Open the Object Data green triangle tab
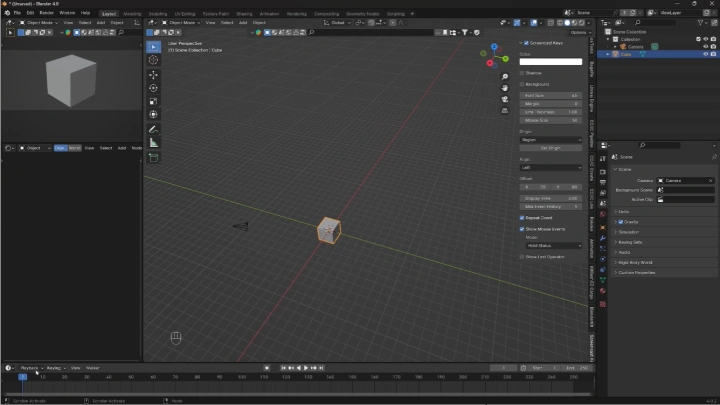720x405 pixels. click(x=602, y=280)
